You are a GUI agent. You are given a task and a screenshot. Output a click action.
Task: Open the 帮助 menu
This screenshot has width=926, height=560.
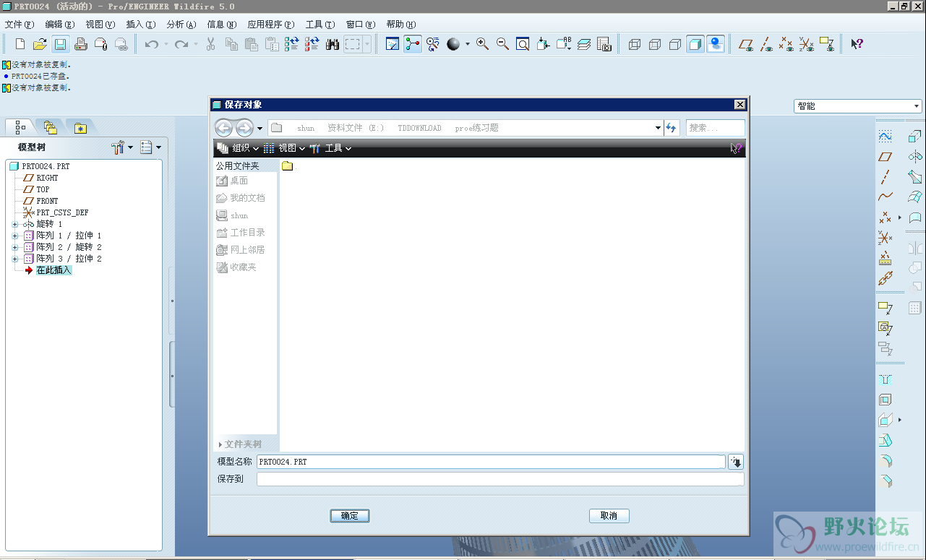(401, 25)
